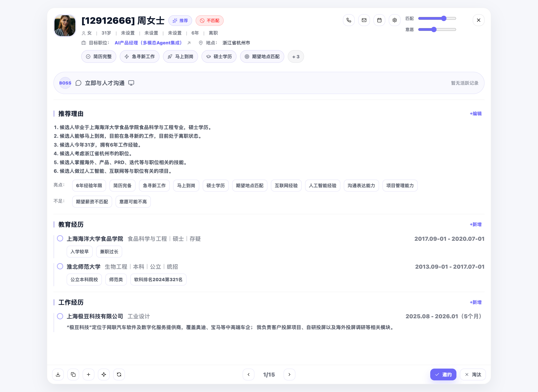Click the calendar scheduling icon

[x=379, y=20]
